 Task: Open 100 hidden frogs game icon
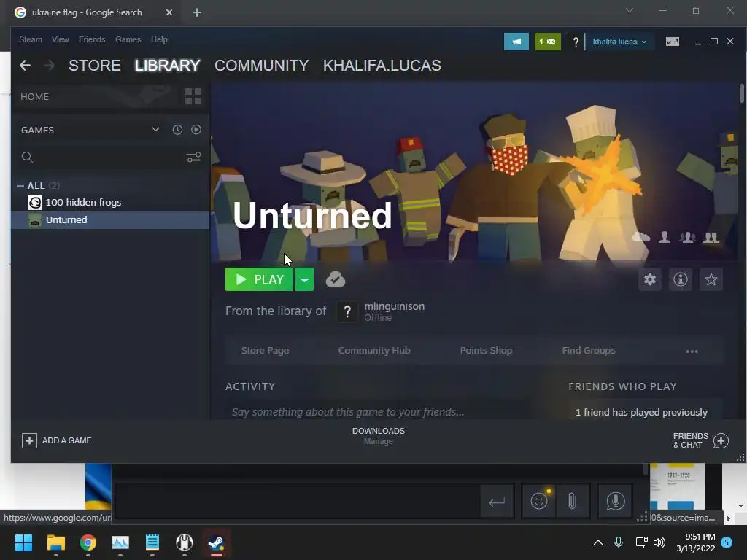click(x=35, y=203)
